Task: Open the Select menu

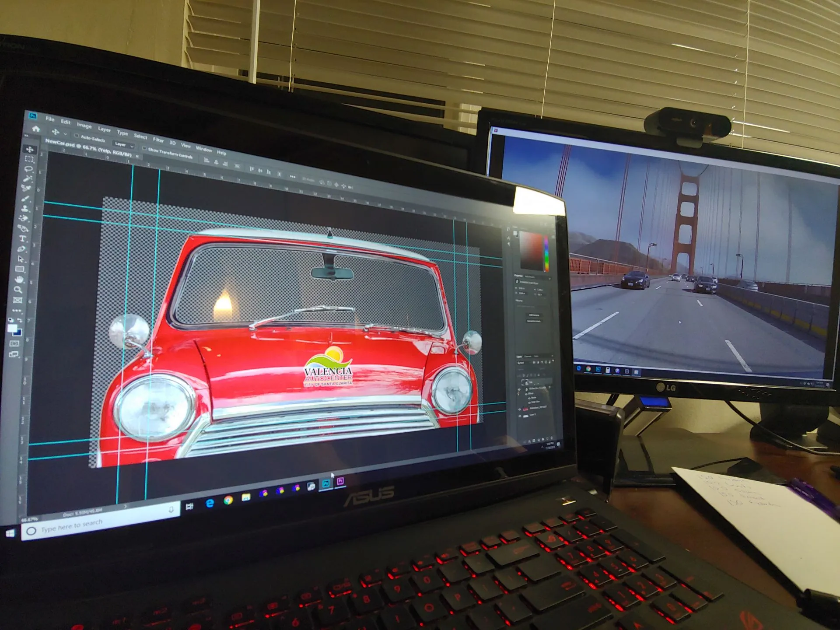Action: pos(140,136)
